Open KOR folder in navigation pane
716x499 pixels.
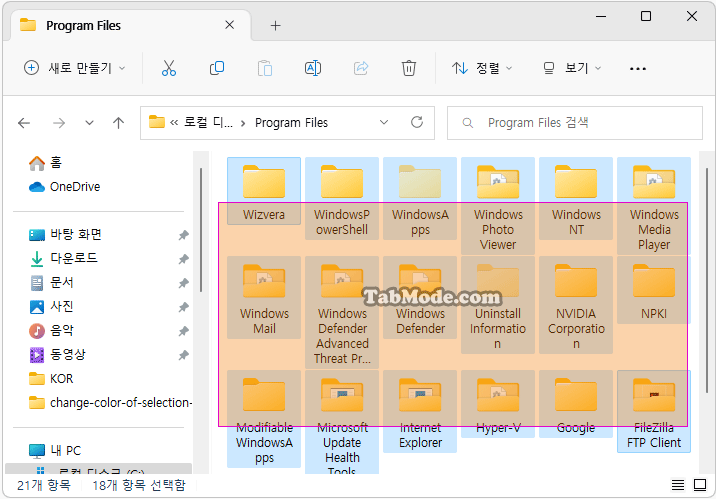(x=51, y=379)
